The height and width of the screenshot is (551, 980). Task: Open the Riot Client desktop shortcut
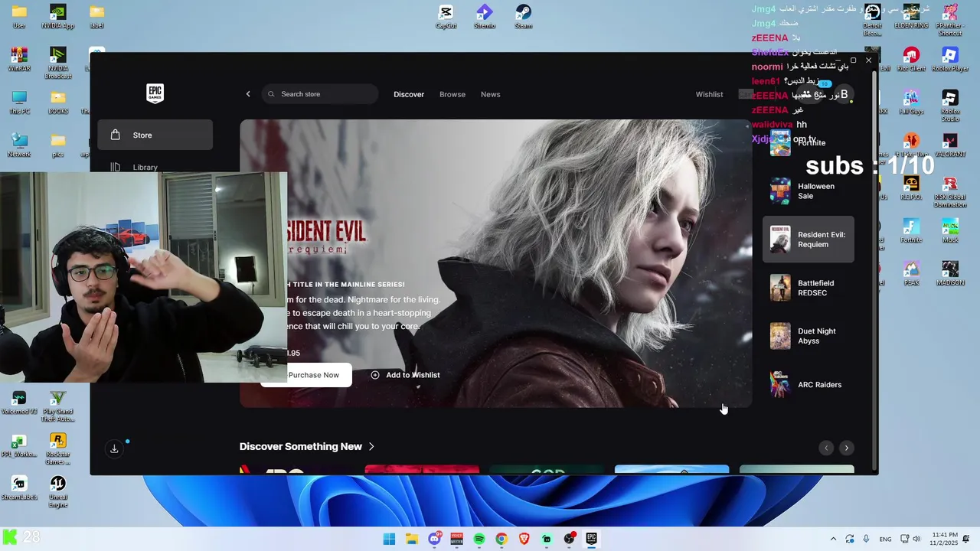click(911, 60)
